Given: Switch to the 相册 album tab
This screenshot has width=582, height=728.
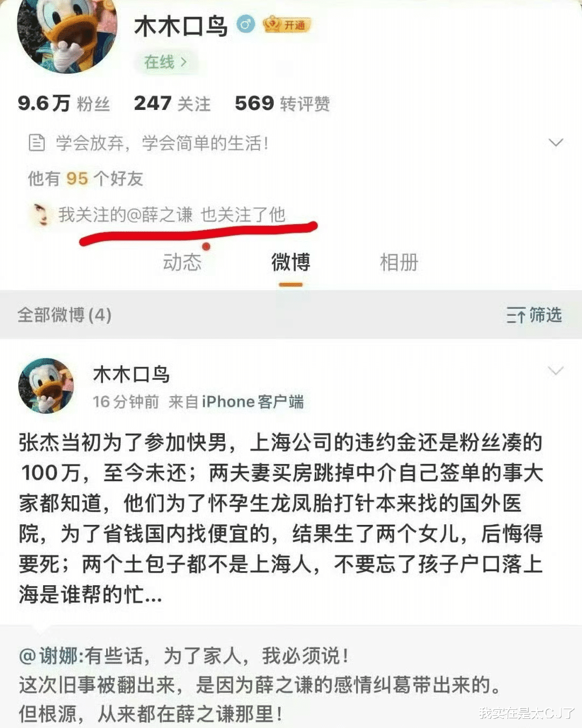Looking at the screenshot, I should (399, 262).
